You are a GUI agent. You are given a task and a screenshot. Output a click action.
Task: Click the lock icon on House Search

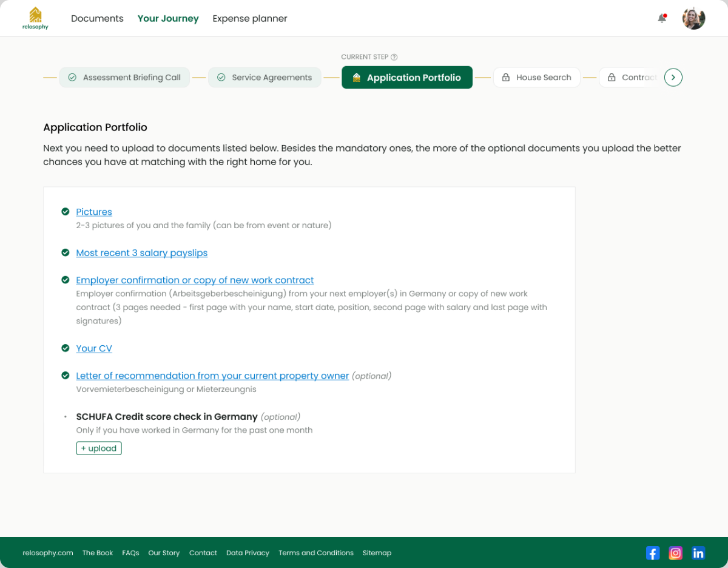point(505,78)
